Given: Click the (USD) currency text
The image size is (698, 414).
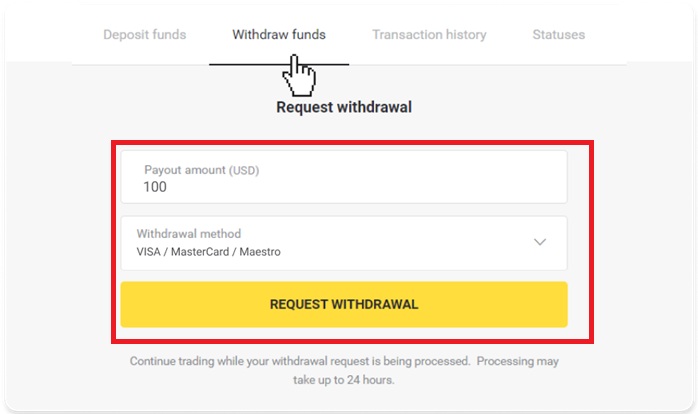Looking at the screenshot, I should coord(244,170).
